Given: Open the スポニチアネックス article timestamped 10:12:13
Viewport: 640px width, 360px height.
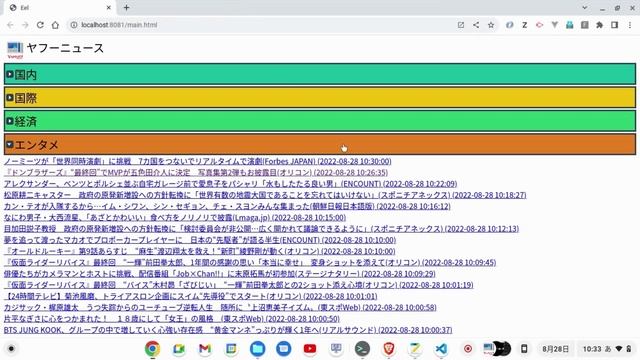Looking at the screenshot, I should [262, 229].
